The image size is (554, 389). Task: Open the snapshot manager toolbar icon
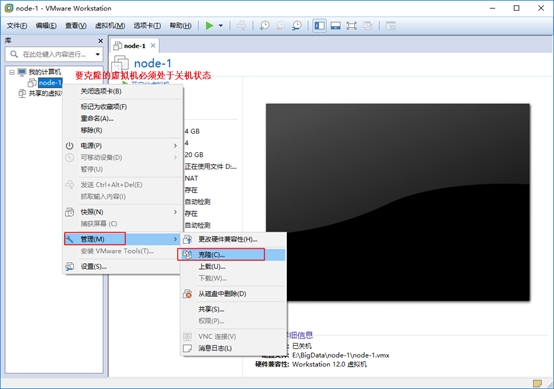coord(297,25)
